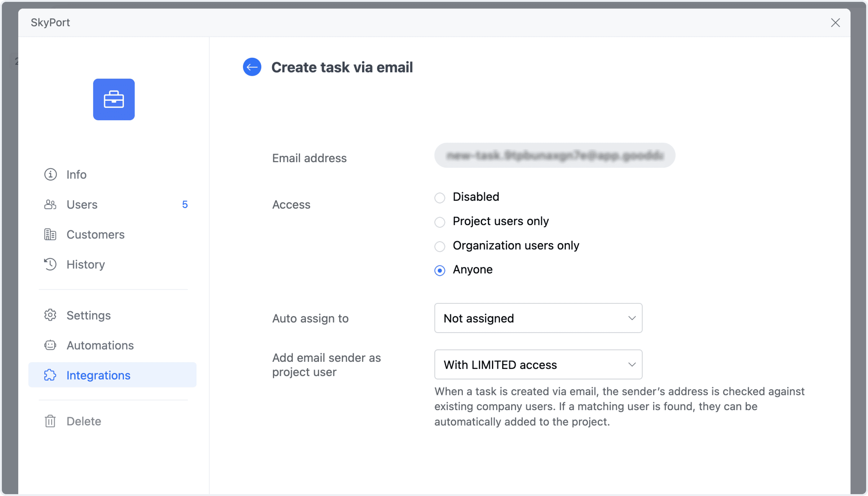
Task: Click the Delete trash icon
Action: coord(50,421)
